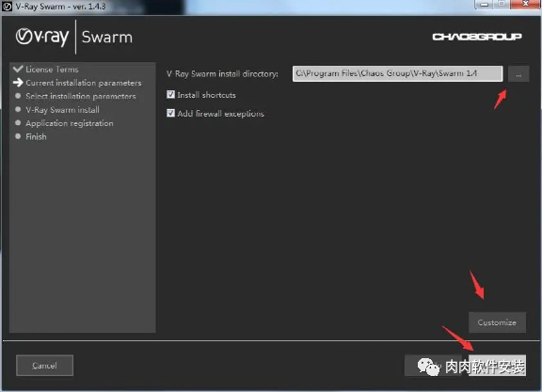Click the maximize window button
The height and width of the screenshot is (392, 542).
point(502,4)
